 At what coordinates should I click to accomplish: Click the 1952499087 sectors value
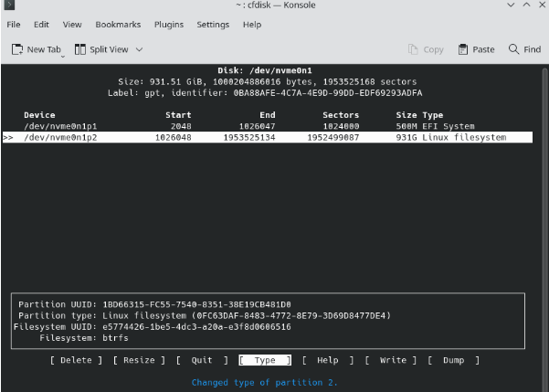point(333,137)
